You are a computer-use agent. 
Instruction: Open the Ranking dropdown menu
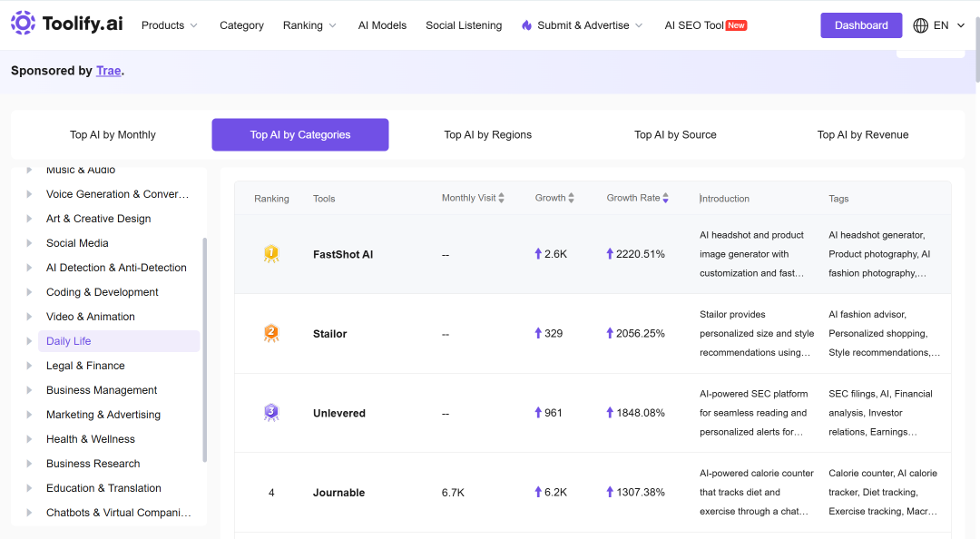(309, 25)
